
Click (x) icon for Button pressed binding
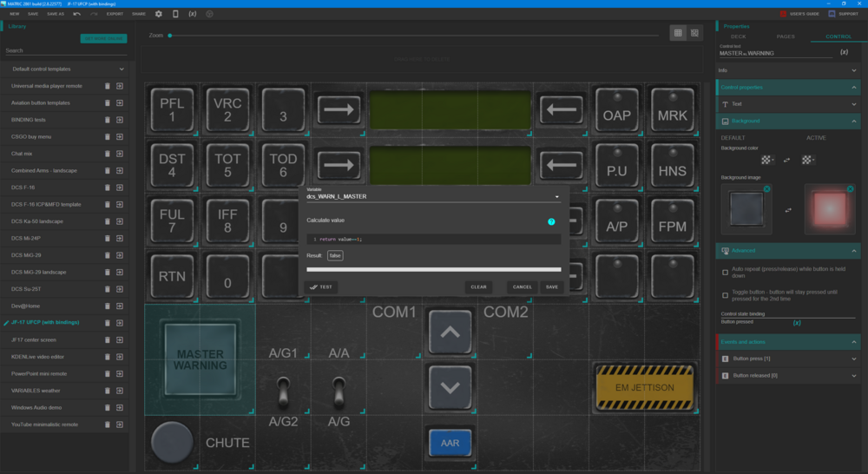click(797, 322)
